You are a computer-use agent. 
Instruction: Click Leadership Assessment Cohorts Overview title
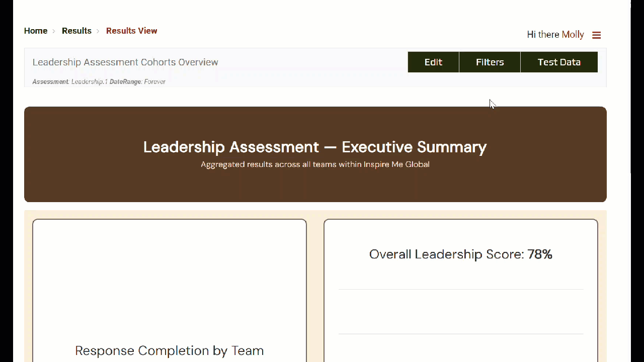click(125, 62)
